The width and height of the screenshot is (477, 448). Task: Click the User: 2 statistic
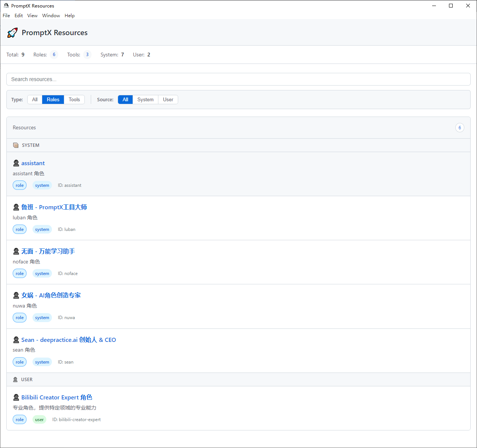142,55
